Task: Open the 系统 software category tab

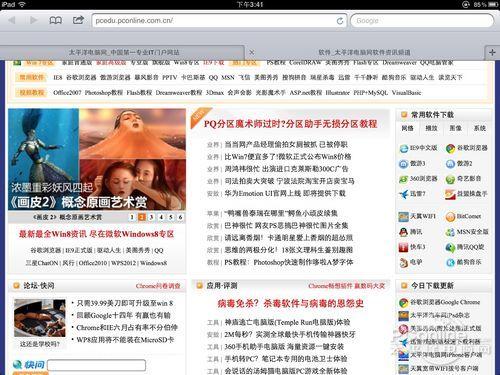Action: [x=479, y=128]
